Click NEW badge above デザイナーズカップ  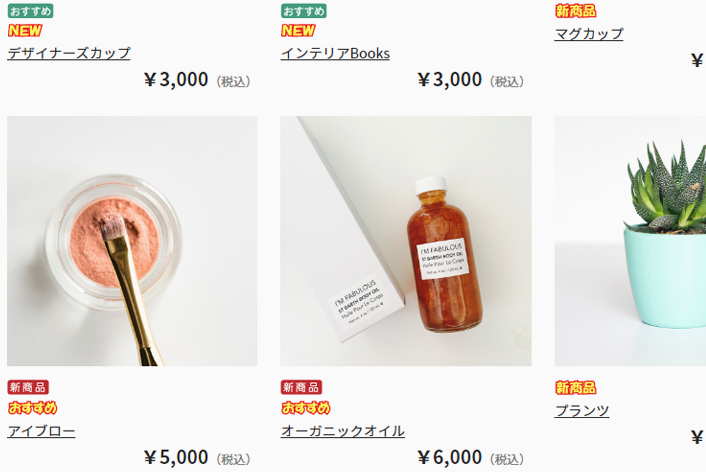pos(25,31)
